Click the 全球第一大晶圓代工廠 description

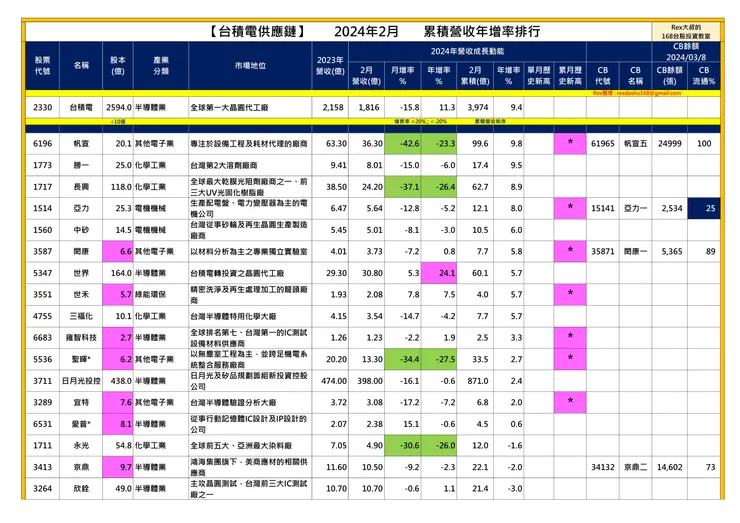pyautogui.click(x=229, y=108)
